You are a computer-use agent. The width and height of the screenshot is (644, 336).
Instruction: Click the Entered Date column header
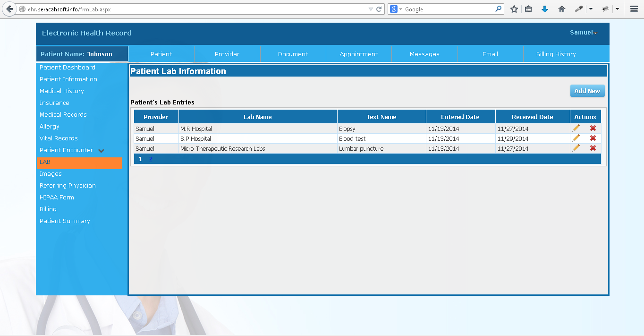[x=460, y=117]
